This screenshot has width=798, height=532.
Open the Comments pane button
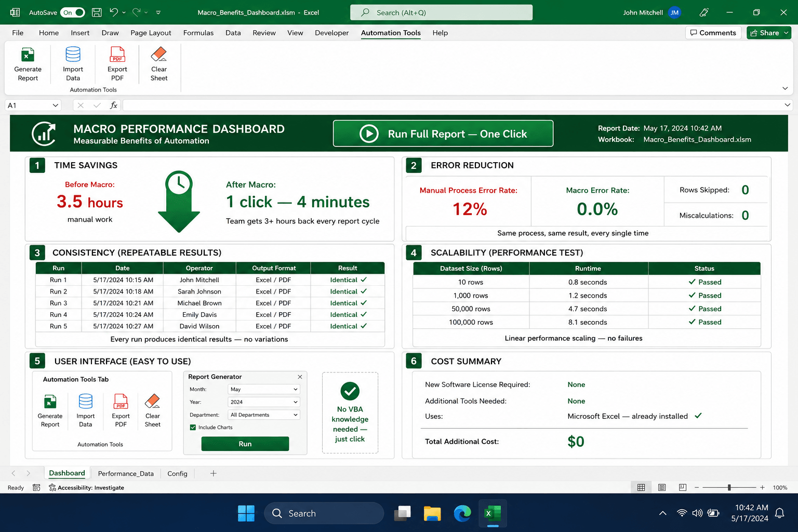tap(713, 33)
